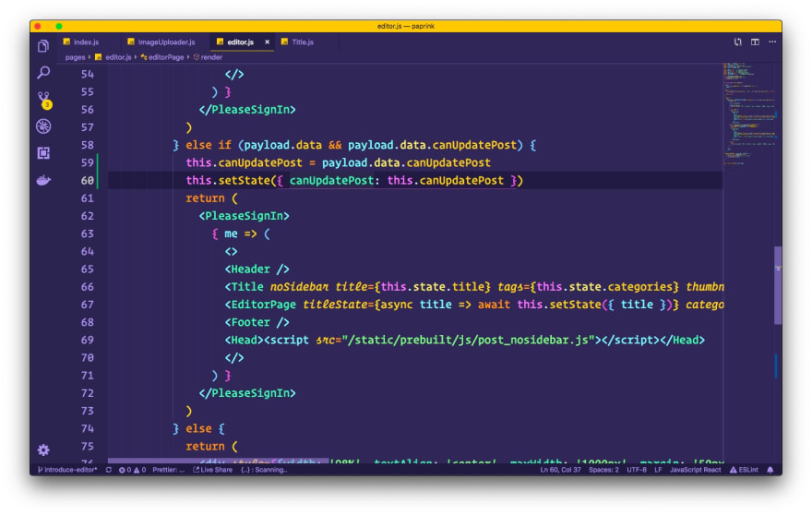Click the minimap code overview
The width and height of the screenshot is (812, 515).
click(749, 114)
